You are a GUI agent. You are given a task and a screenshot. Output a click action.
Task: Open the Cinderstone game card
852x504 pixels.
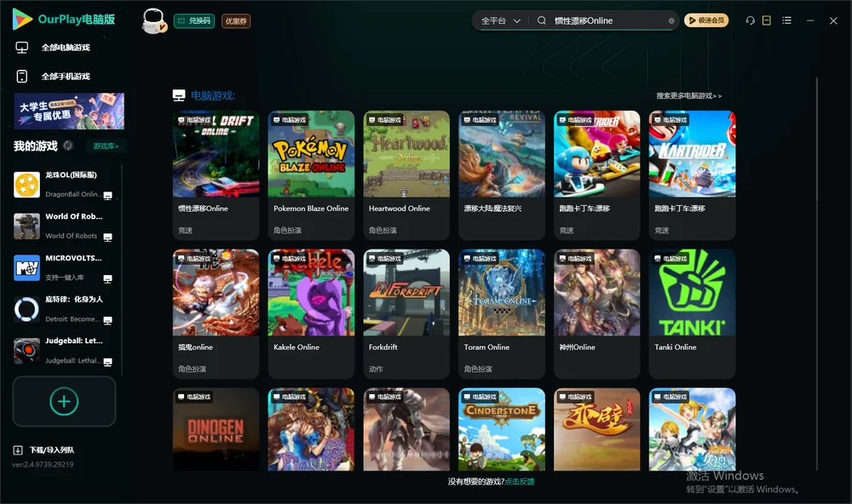tap(502, 429)
